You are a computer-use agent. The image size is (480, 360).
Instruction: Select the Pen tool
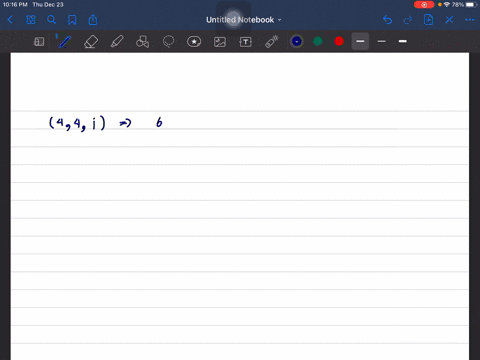click(x=64, y=42)
